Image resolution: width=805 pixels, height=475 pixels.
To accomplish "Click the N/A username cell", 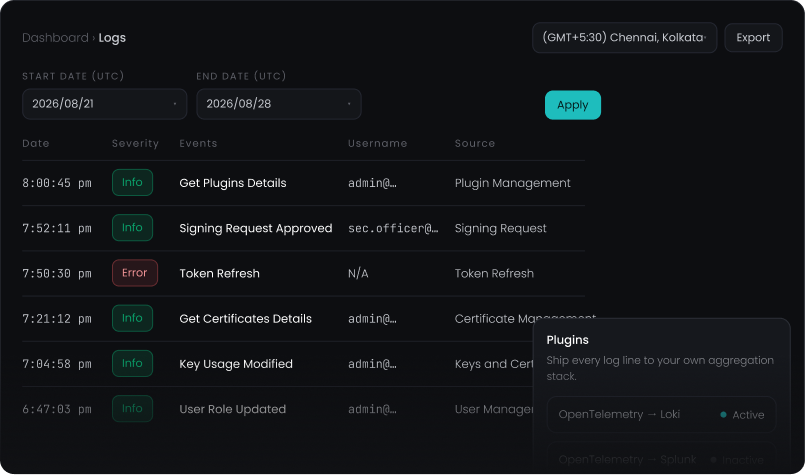I will pyautogui.click(x=358, y=273).
